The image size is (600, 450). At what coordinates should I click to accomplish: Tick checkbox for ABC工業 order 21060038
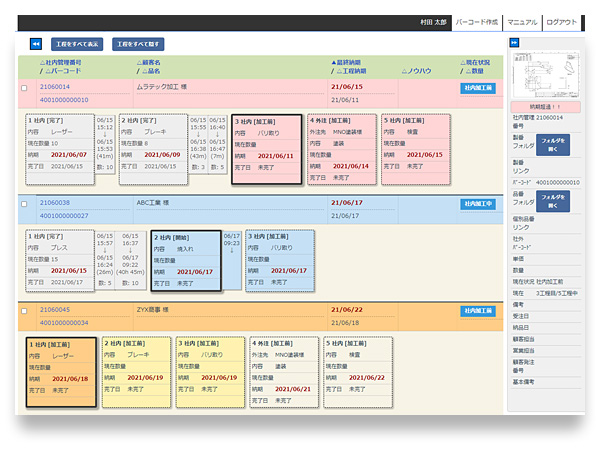[x=24, y=204]
